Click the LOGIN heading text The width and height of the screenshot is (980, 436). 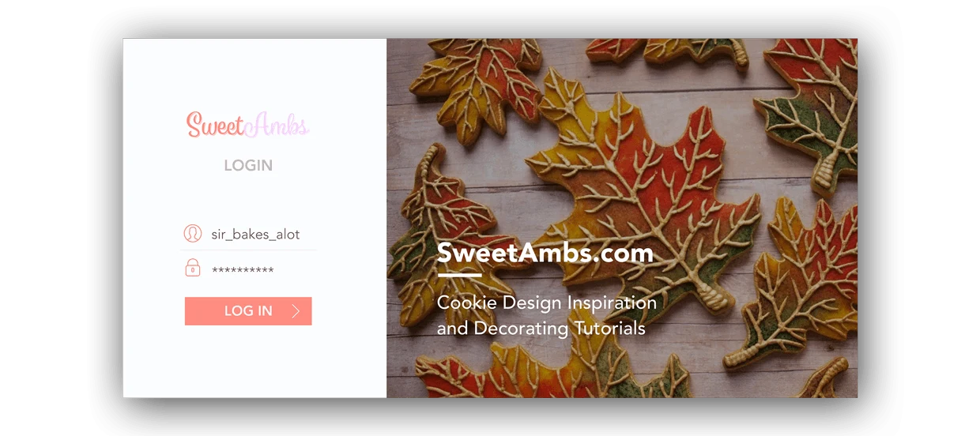tap(248, 166)
